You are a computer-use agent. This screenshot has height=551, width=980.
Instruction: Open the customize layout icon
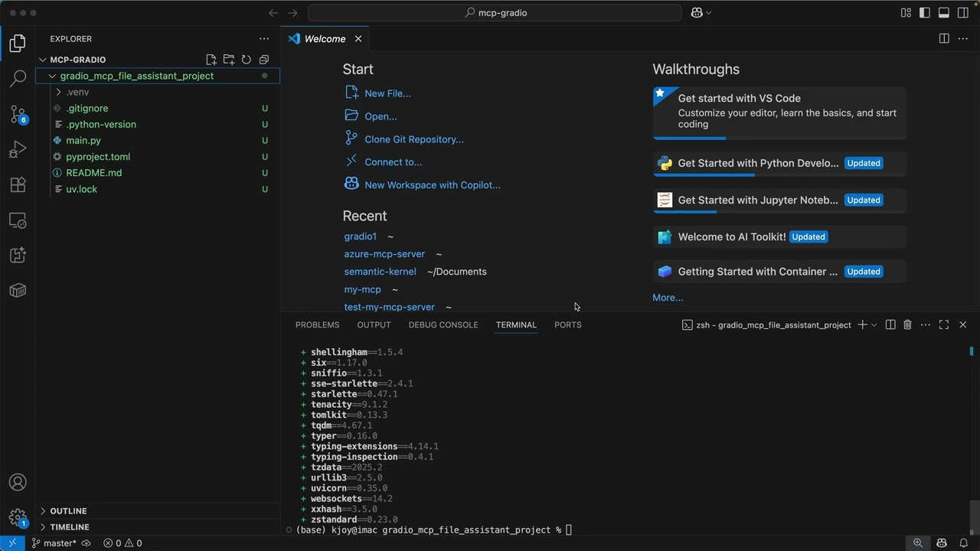pyautogui.click(x=906, y=12)
